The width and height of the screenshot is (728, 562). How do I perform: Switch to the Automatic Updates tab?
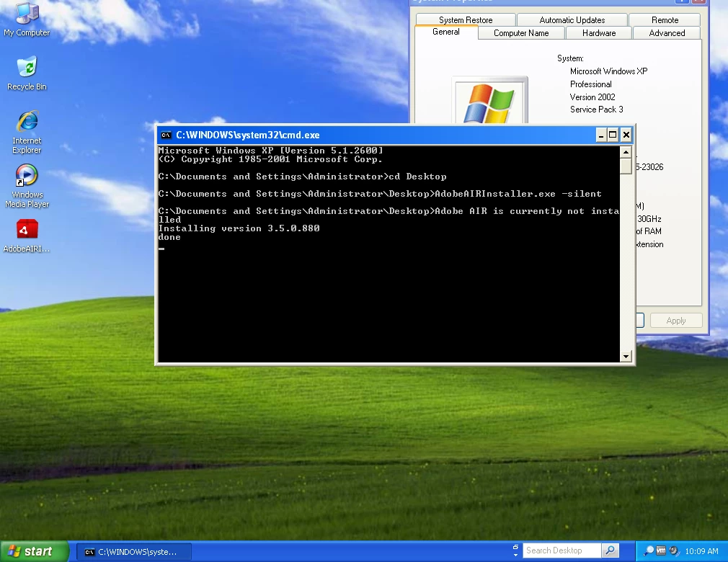point(572,20)
